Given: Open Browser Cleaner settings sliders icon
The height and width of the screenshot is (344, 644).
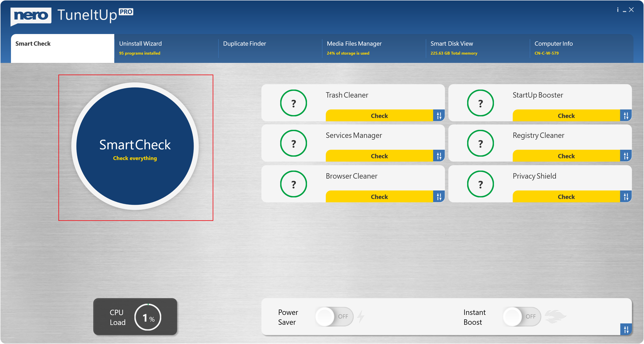Looking at the screenshot, I should point(439,197).
